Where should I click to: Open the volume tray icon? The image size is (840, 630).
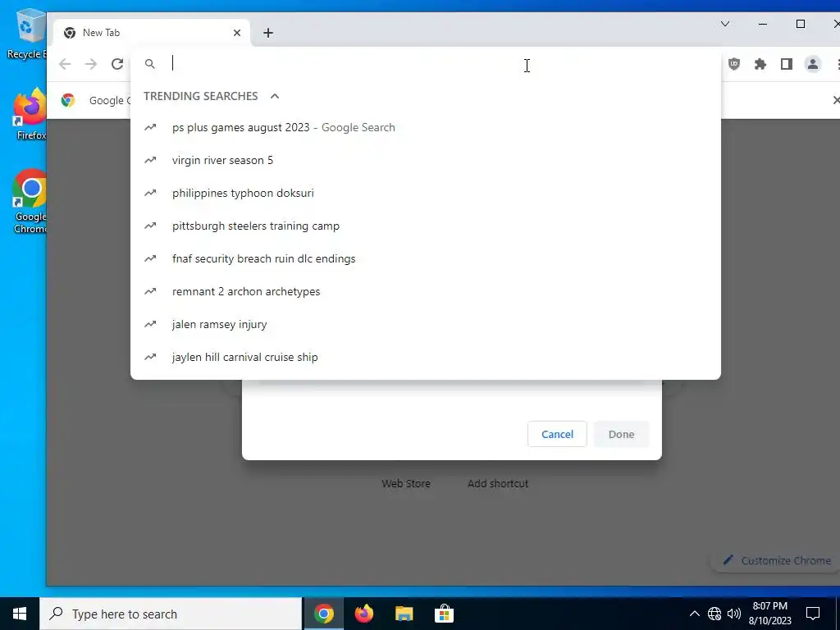click(x=734, y=614)
